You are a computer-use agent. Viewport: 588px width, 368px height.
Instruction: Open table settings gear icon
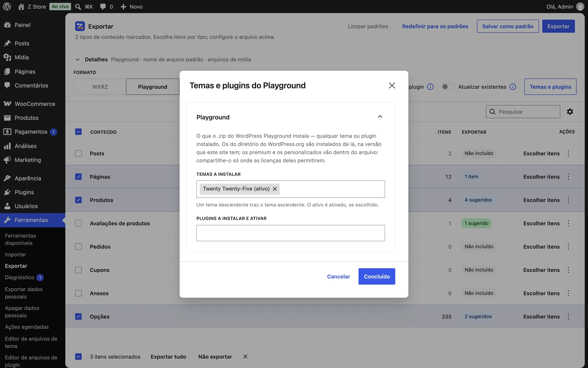click(x=570, y=112)
